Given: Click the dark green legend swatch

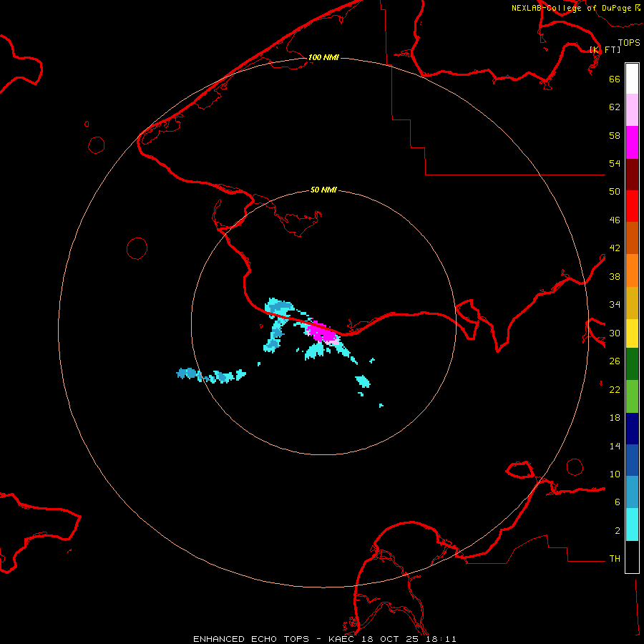Looking at the screenshot, I should pos(632,364).
